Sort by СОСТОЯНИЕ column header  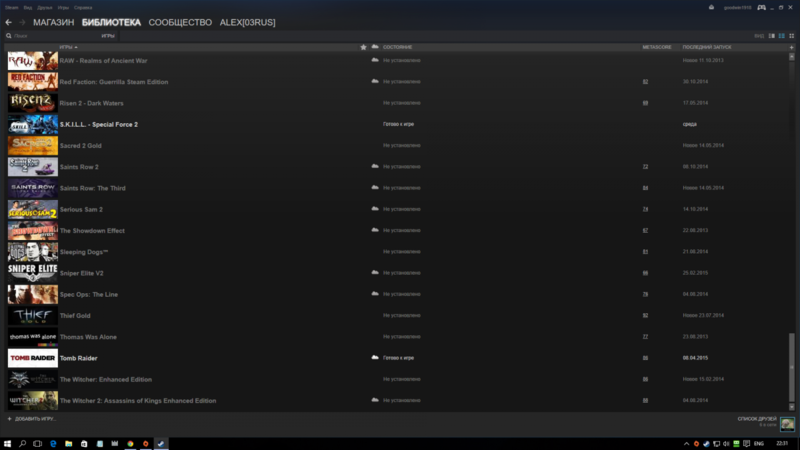397,47
